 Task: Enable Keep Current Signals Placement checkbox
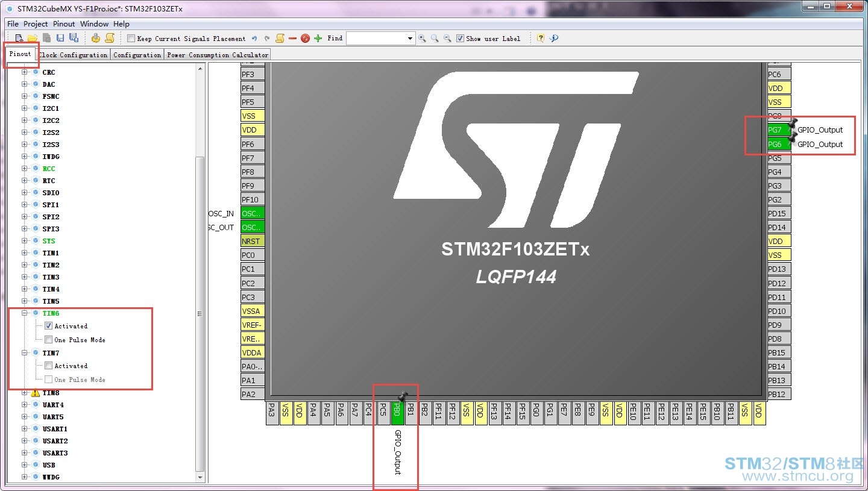(x=131, y=39)
